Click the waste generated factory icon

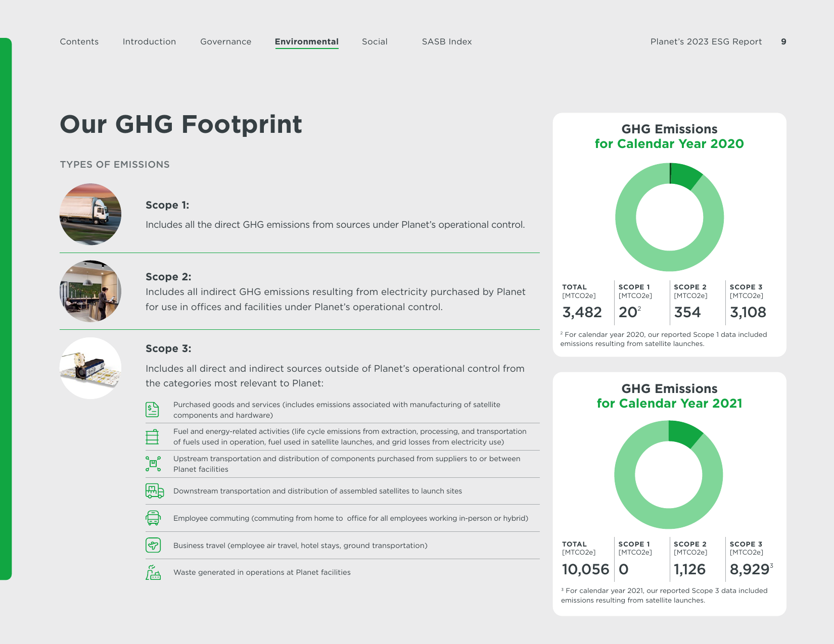click(153, 572)
